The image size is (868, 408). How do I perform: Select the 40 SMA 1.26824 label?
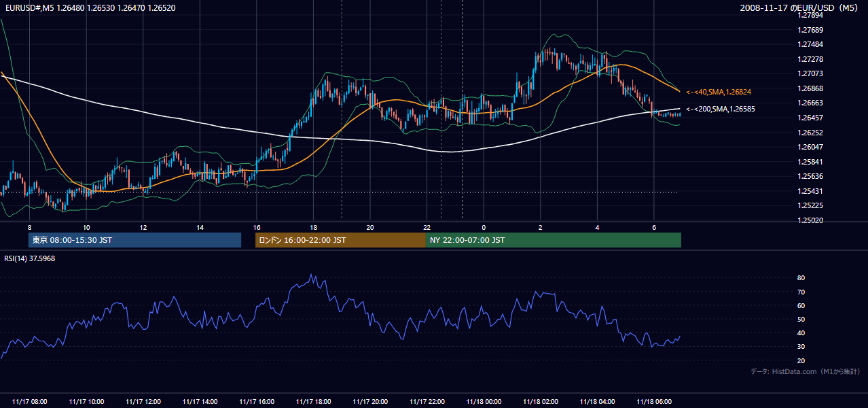tap(719, 92)
